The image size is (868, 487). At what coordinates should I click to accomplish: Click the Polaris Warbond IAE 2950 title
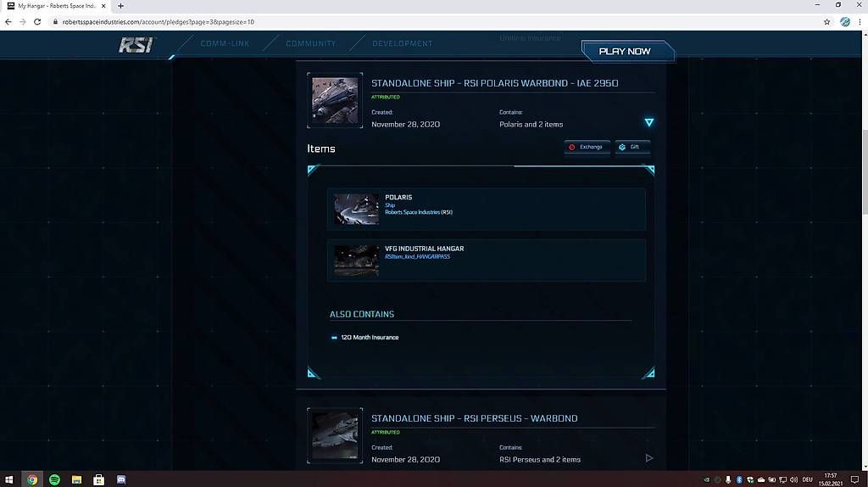[x=494, y=83]
